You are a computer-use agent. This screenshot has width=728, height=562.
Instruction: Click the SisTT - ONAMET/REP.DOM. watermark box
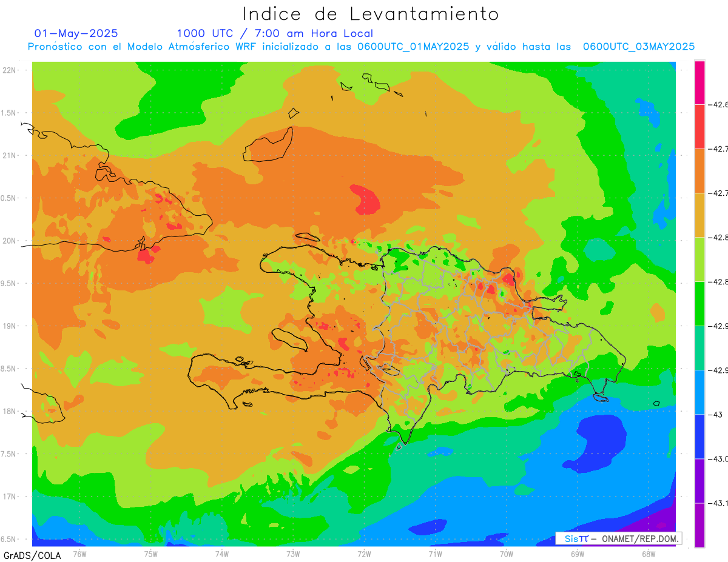pos(619,538)
